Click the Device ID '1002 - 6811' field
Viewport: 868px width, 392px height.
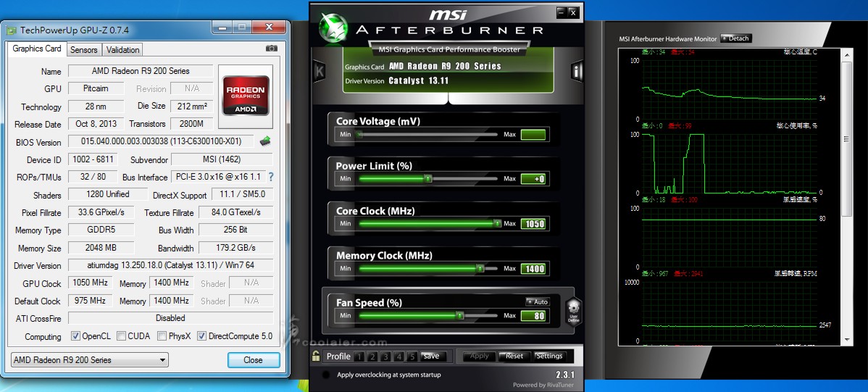93,159
